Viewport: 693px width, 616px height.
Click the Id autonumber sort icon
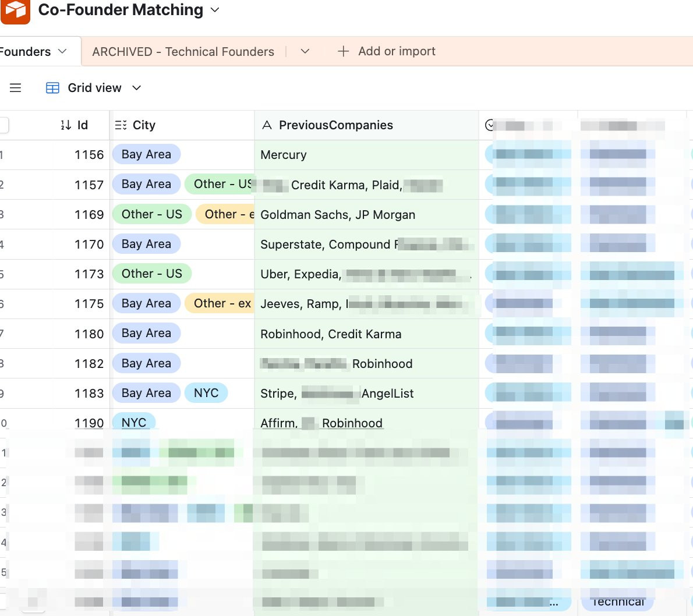[66, 125]
